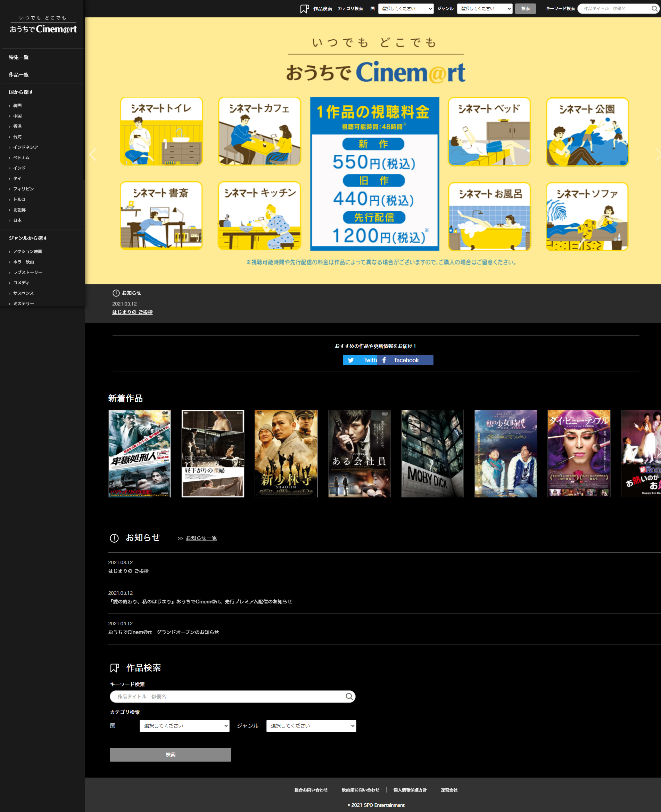The width and height of the screenshot is (661, 812).
Task: Open the facebook share button
Action: [405, 360]
